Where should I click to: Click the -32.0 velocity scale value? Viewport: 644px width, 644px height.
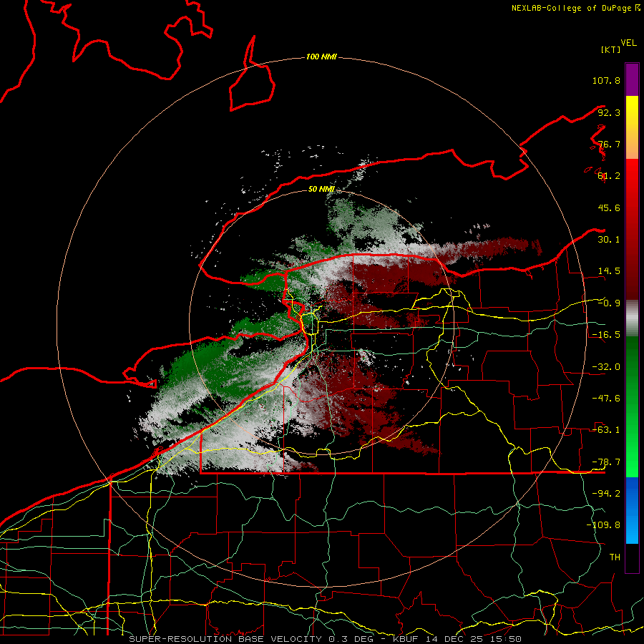click(606, 367)
